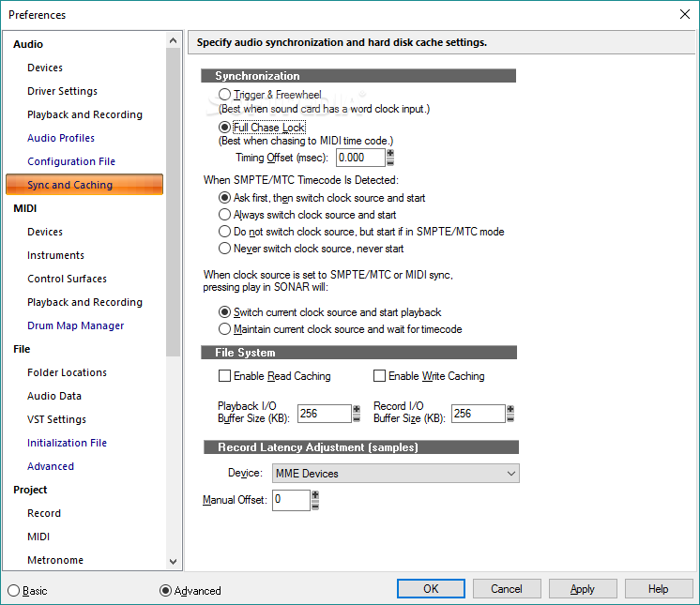Image resolution: width=700 pixels, height=605 pixels.
Task: Switch to Advanced preferences mode
Action: (x=165, y=591)
